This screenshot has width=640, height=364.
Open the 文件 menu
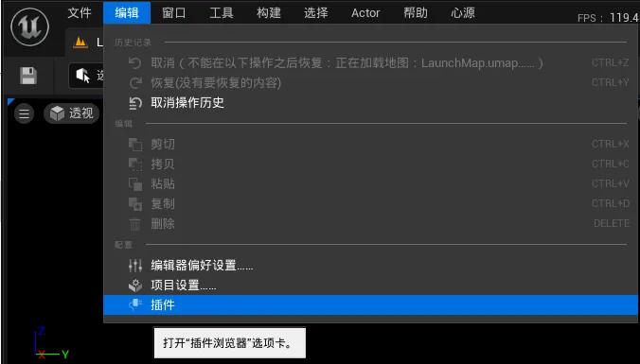click(x=80, y=12)
